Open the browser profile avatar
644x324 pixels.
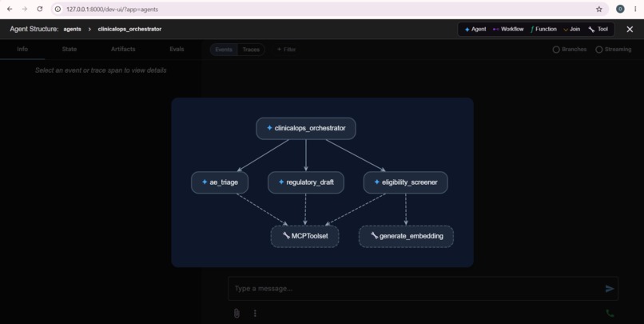click(x=620, y=9)
